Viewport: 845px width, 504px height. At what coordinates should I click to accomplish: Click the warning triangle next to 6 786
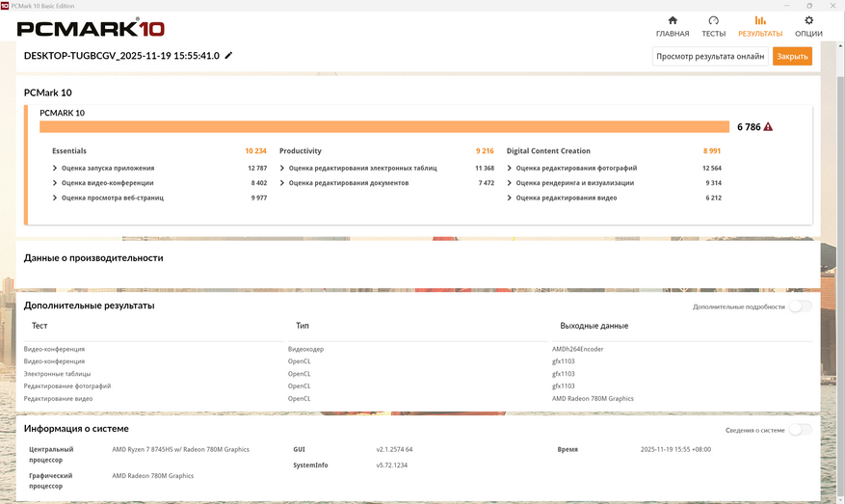click(x=768, y=126)
